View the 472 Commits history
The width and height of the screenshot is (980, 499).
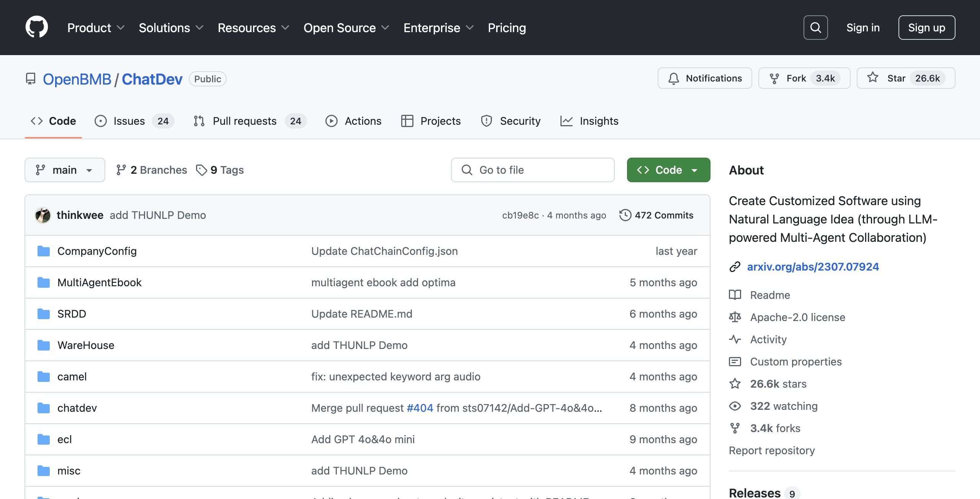(656, 215)
